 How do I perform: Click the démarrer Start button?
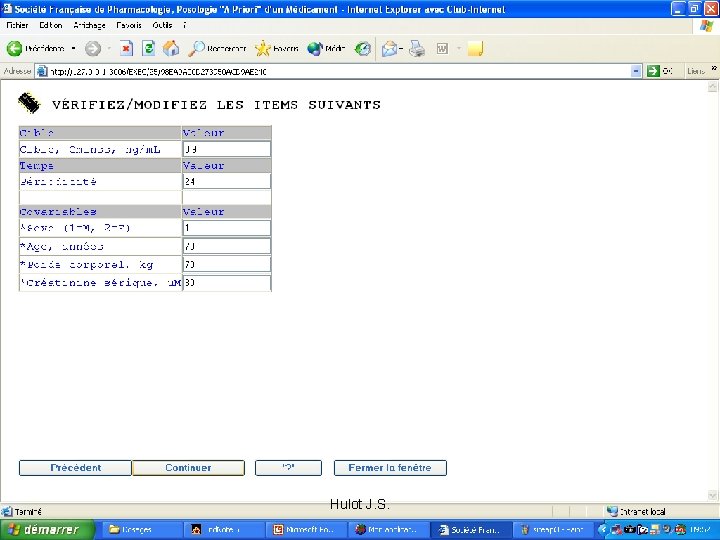pyautogui.click(x=47, y=529)
